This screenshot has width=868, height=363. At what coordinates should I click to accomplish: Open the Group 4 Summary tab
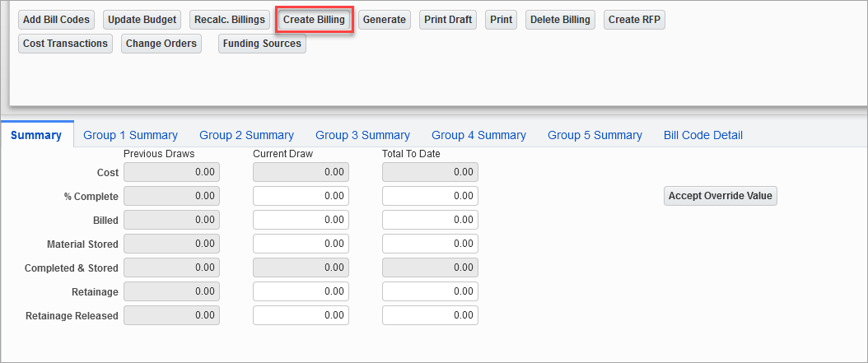pos(478,135)
